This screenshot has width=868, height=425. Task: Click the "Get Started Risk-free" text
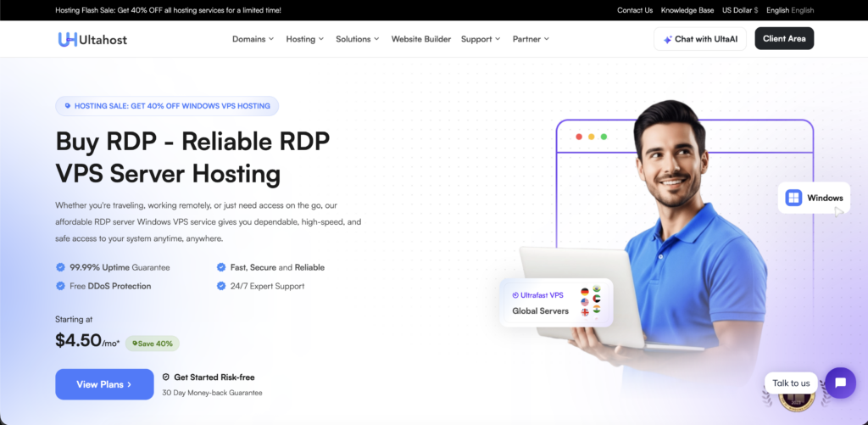coord(214,377)
